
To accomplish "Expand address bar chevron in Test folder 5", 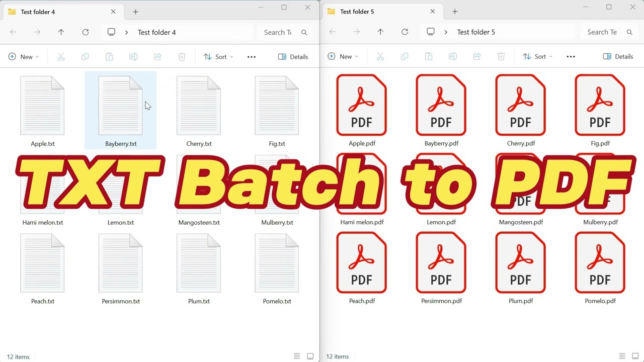I will coord(446,32).
